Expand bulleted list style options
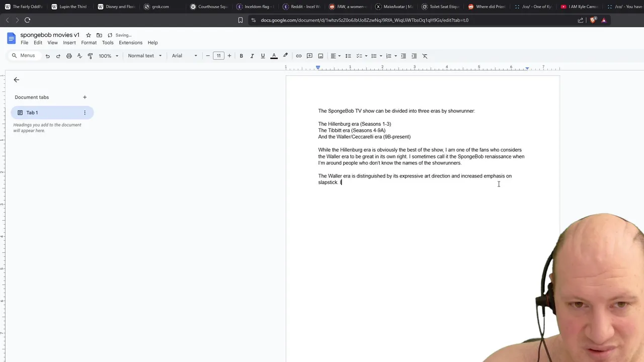This screenshot has height=362, width=644. tap(381, 56)
